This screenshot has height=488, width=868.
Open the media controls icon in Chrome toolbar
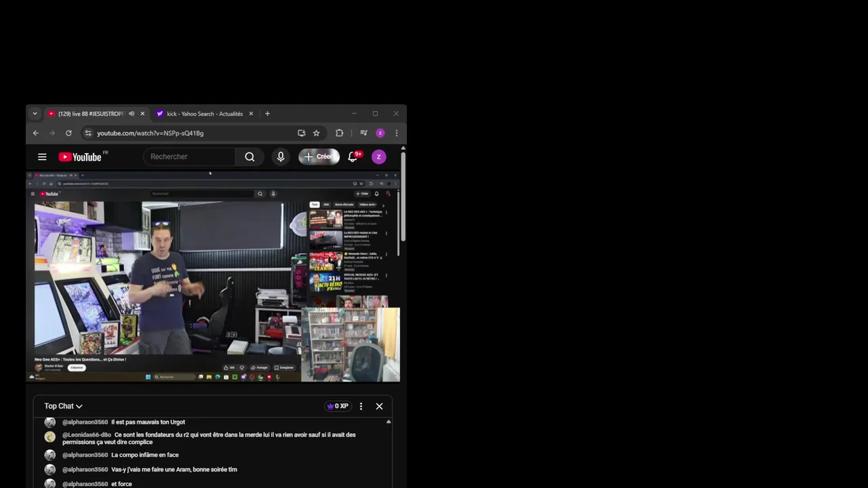click(x=363, y=134)
